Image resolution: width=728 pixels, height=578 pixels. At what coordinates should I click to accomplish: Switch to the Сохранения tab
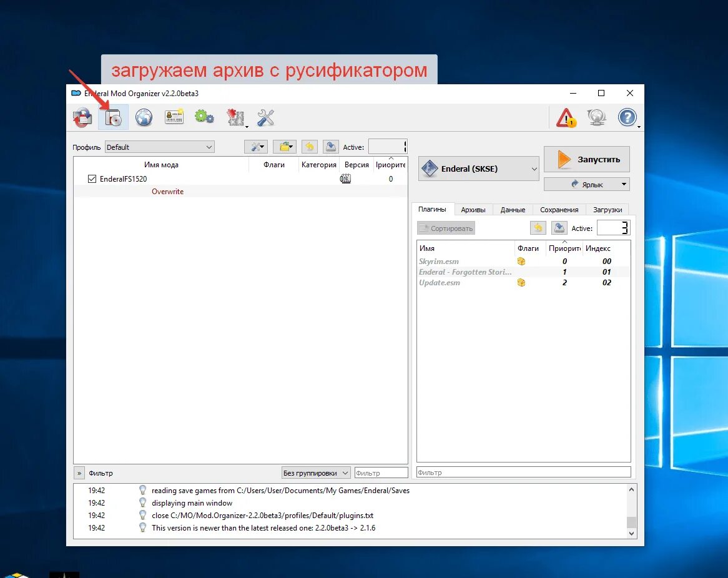pos(559,210)
